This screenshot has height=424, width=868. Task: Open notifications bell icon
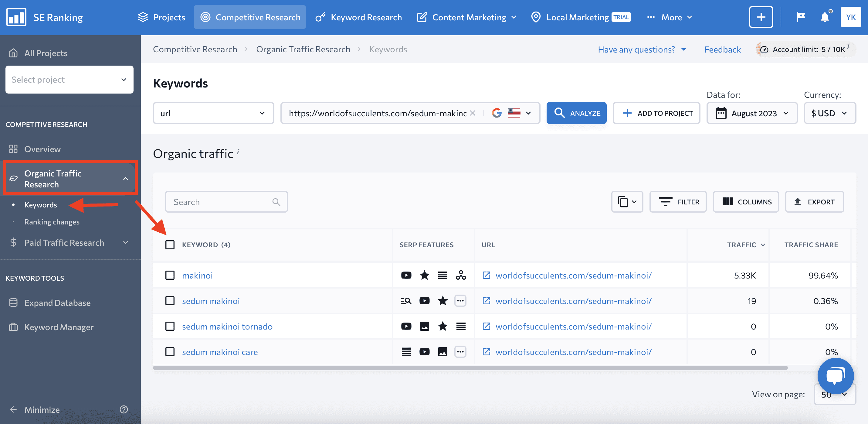coord(825,17)
